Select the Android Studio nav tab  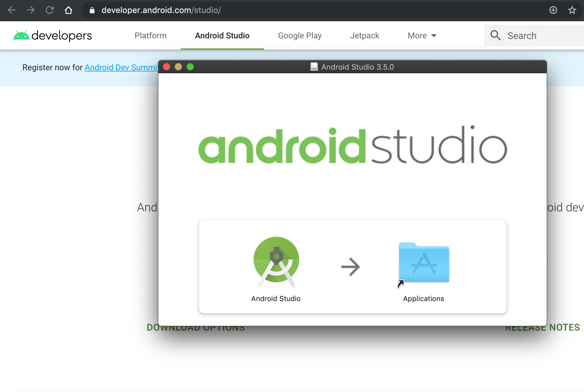coord(222,35)
